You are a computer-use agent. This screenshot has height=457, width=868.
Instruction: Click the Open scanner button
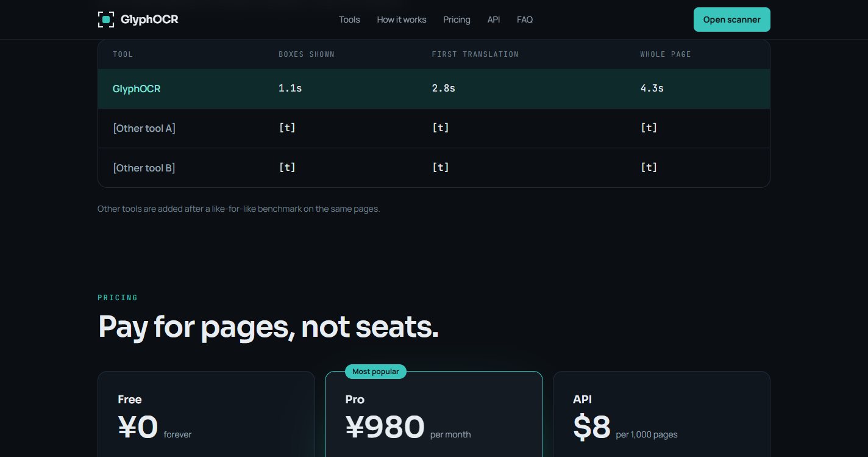click(731, 20)
